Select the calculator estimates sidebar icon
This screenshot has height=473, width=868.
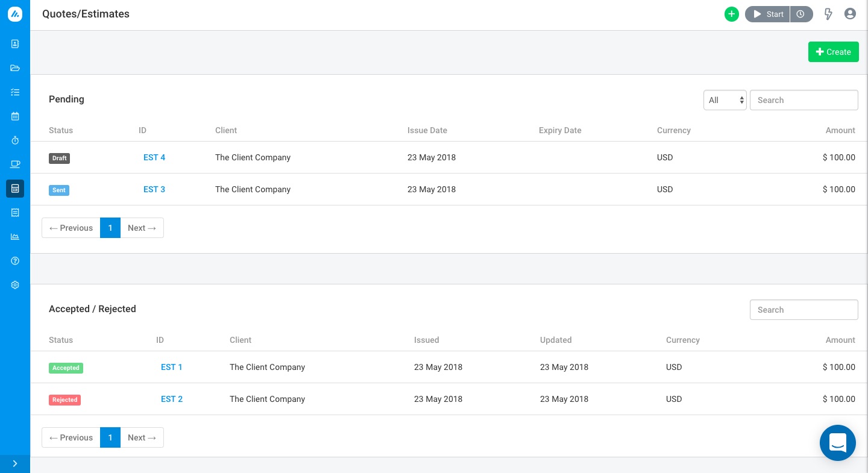point(15,189)
